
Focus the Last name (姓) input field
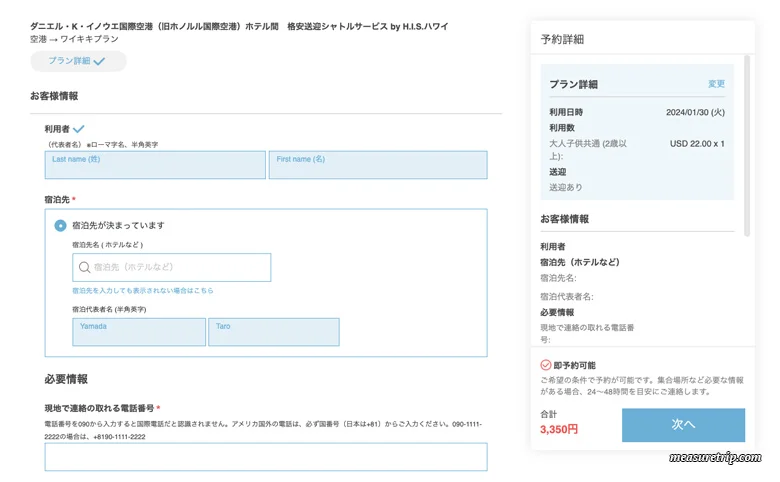pos(155,165)
